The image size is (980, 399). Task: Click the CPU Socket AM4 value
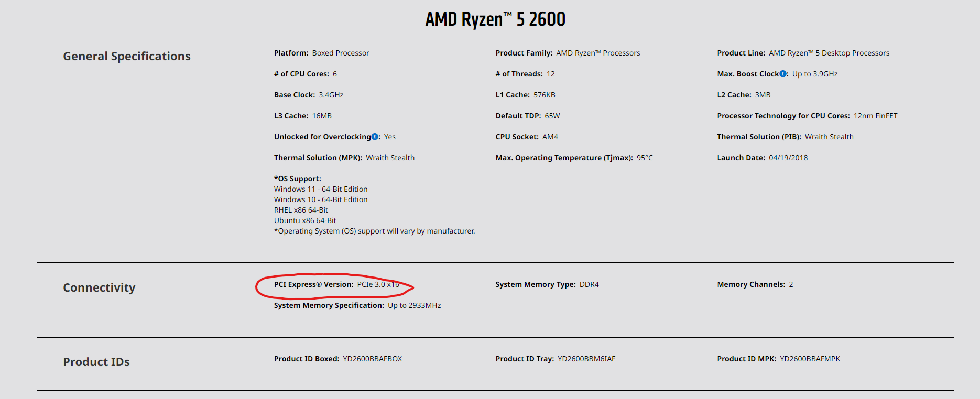coord(550,137)
